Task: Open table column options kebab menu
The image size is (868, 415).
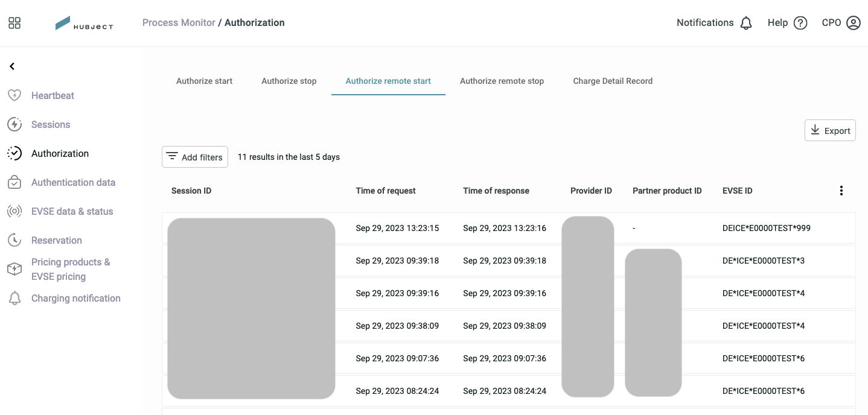Action: [x=841, y=191]
